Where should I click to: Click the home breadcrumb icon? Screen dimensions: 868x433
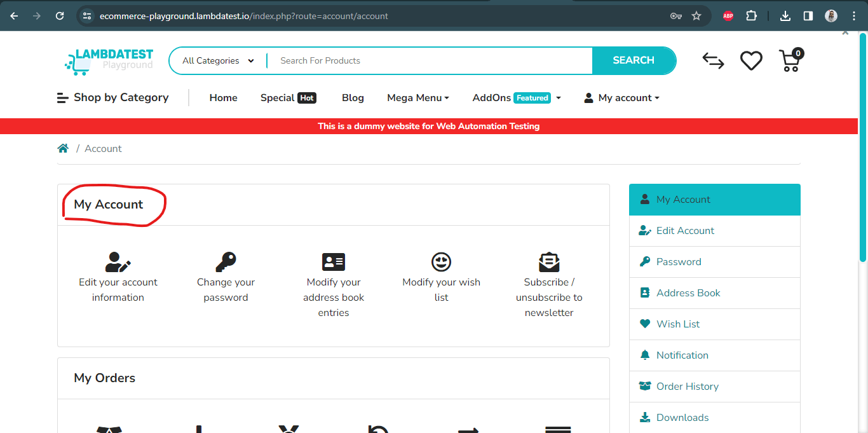[63, 149]
